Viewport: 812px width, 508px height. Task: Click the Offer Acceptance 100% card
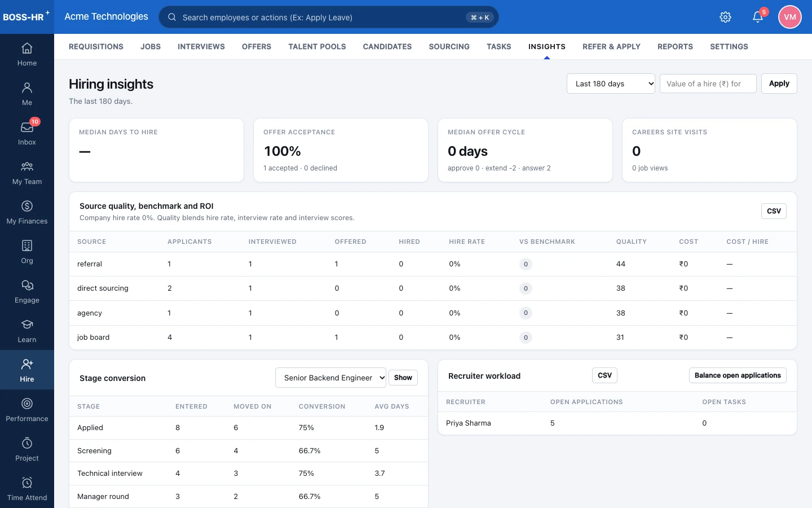click(341, 150)
